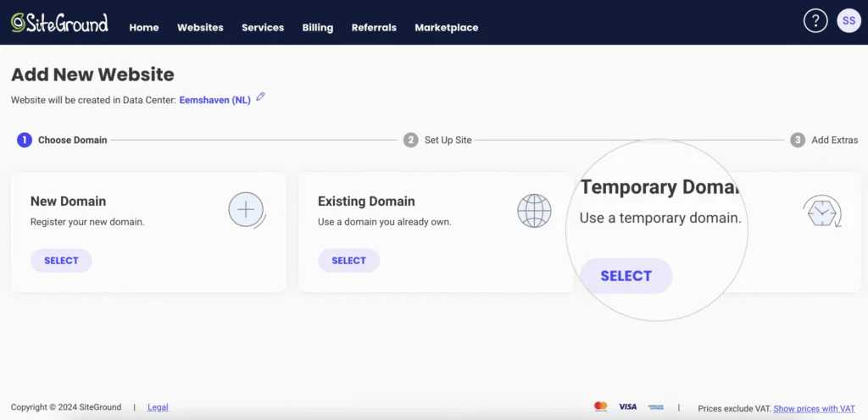Open the Services menu

pos(263,27)
